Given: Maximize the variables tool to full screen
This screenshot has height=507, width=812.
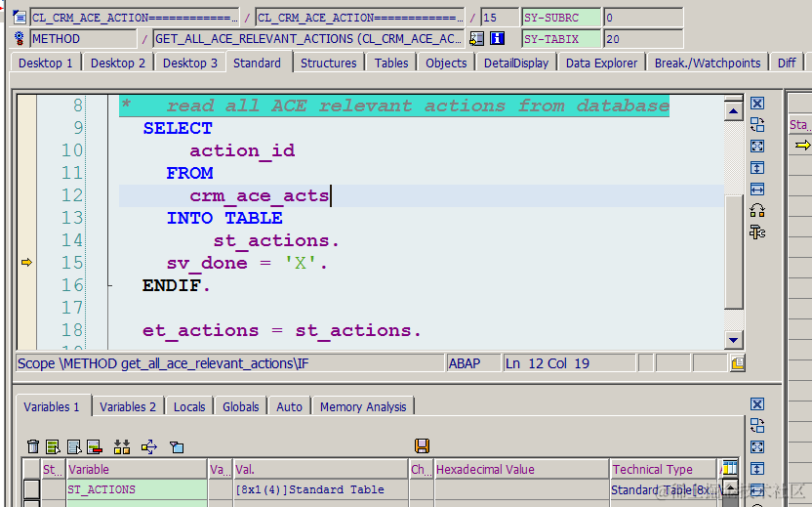Looking at the screenshot, I should (x=757, y=446).
